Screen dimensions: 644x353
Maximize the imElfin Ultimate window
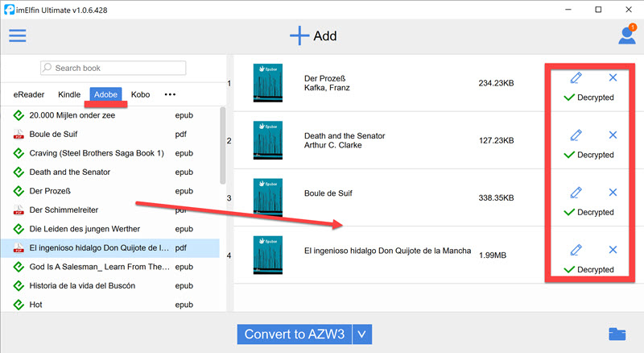tap(598, 10)
